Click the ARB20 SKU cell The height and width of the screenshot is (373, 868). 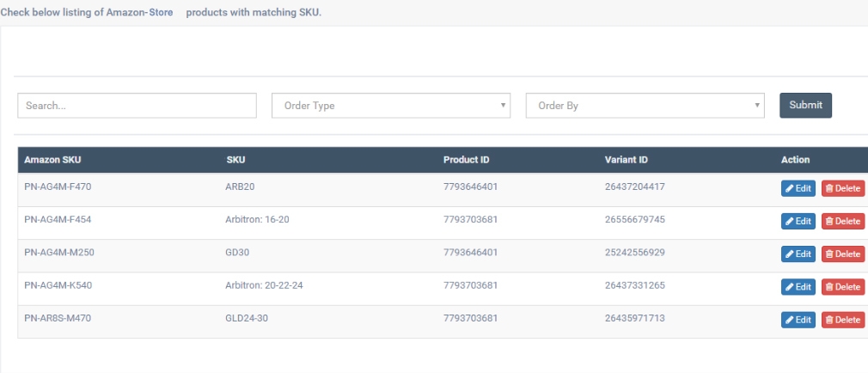(x=240, y=187)
